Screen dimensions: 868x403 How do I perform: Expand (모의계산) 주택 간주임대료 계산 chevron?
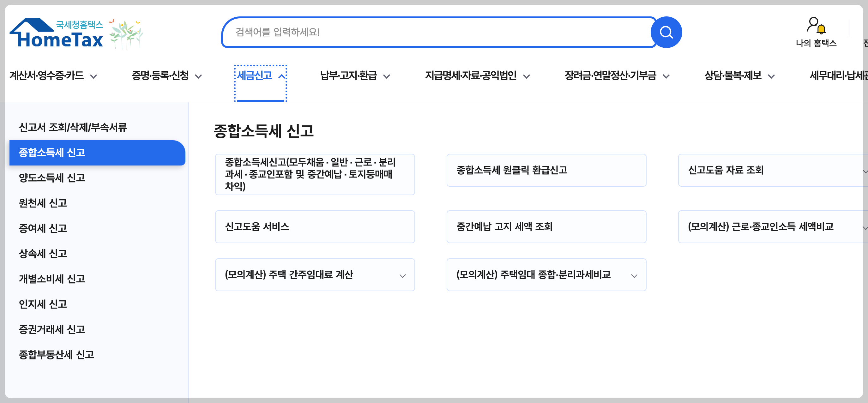(x=402, y=276)
